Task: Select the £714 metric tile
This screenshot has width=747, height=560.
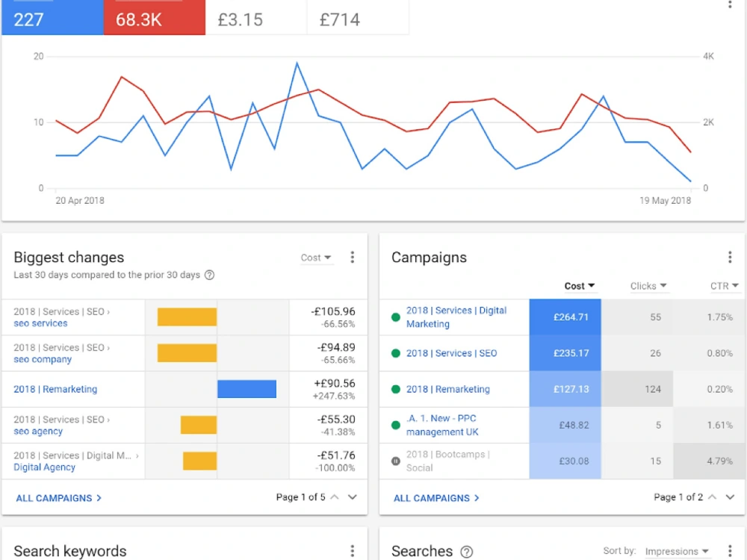Action: (359, 17)
